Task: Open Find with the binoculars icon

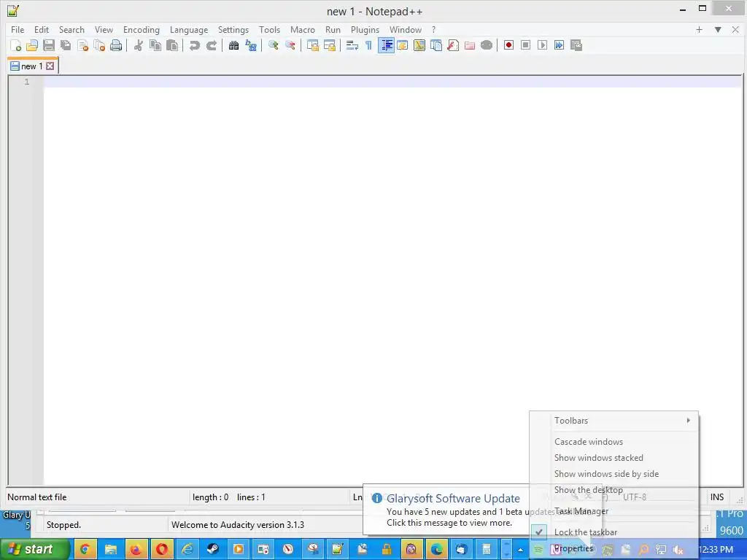Action: [233, 45]
